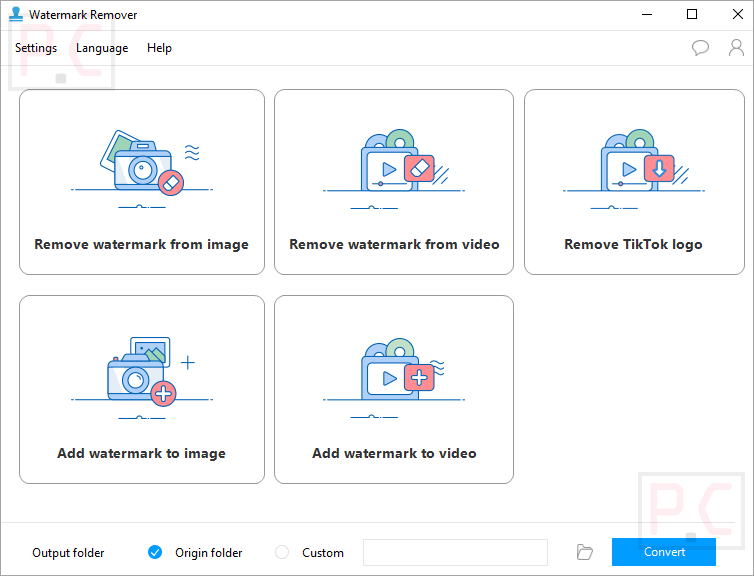Open the Help menu
Viewport: 754px width, 576px height.
[x=159, y=48]
